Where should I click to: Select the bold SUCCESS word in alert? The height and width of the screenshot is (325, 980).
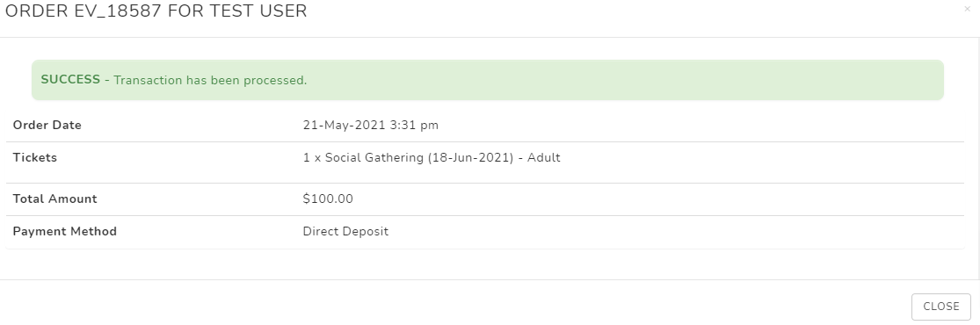coord(70,79)
